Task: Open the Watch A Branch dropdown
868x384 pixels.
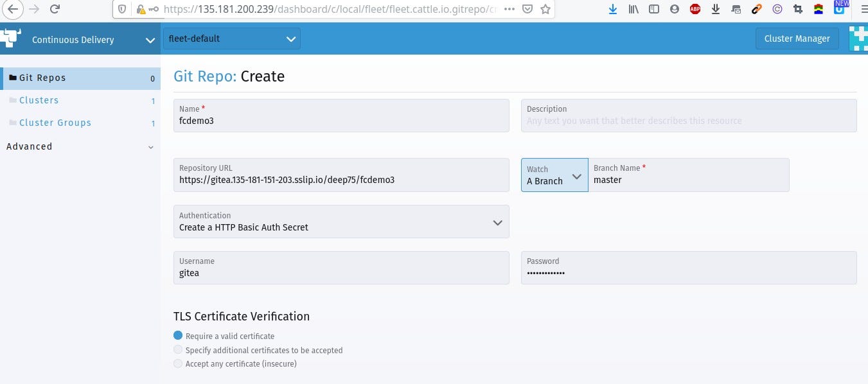Action: point(554,175)
